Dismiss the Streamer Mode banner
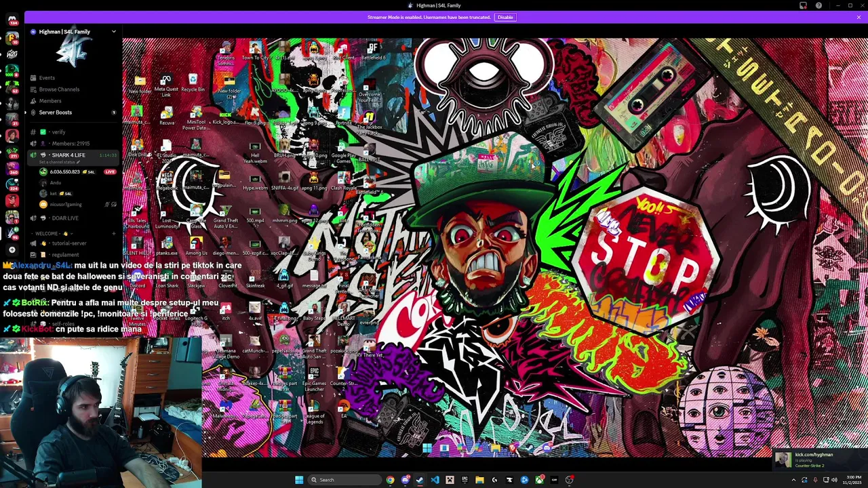This screenshot has width=868, height=488. tap(859, 17)
